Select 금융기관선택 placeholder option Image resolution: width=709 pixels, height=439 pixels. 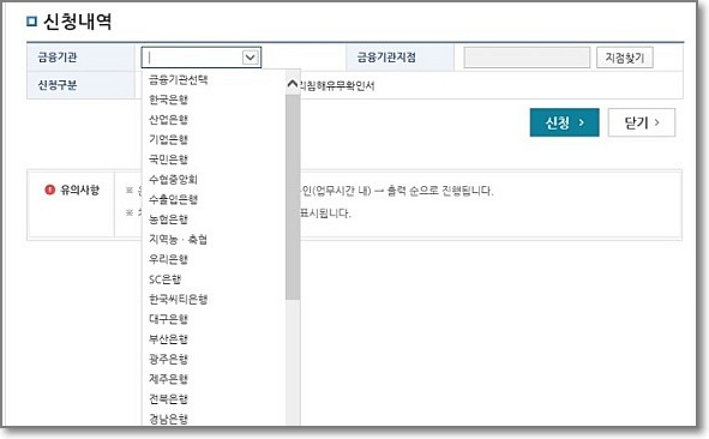click(178, 80)
